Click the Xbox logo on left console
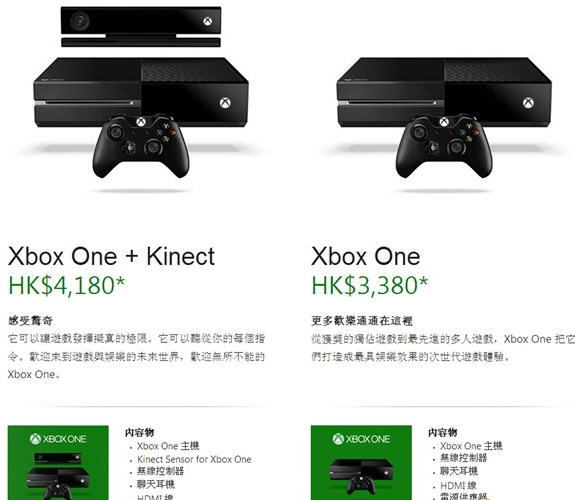575x500 pixels. click(225, 103)
